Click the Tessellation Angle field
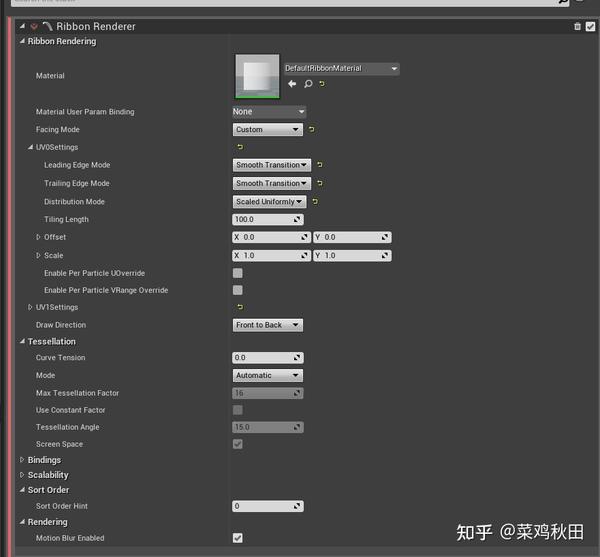 tap(267, 427)
